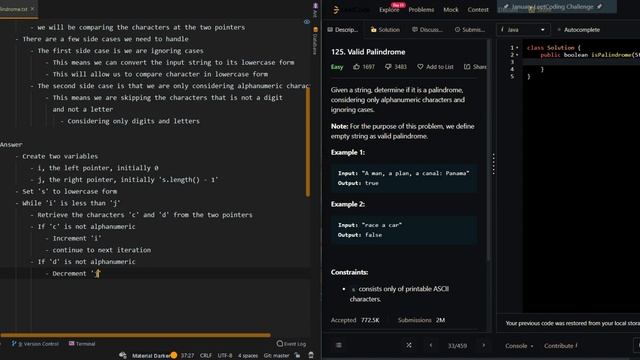Collapse the isPalindrome method fold arrow
640x360 pixels.
[x=517, y=55]
